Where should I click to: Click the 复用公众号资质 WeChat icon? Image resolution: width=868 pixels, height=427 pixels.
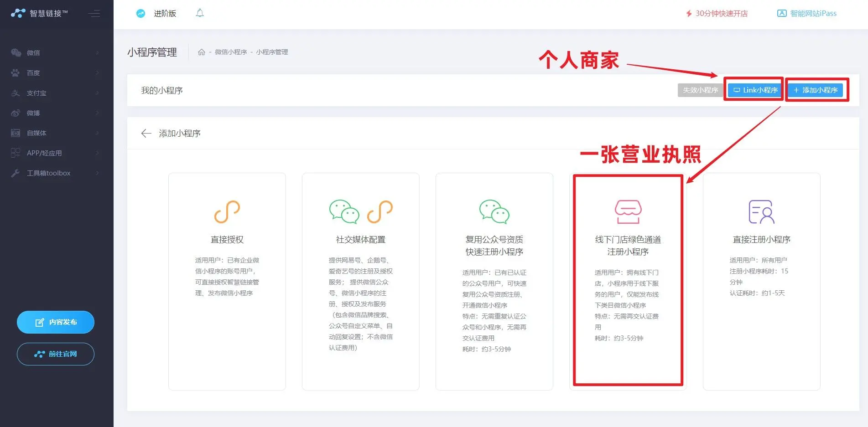[494, 212]
